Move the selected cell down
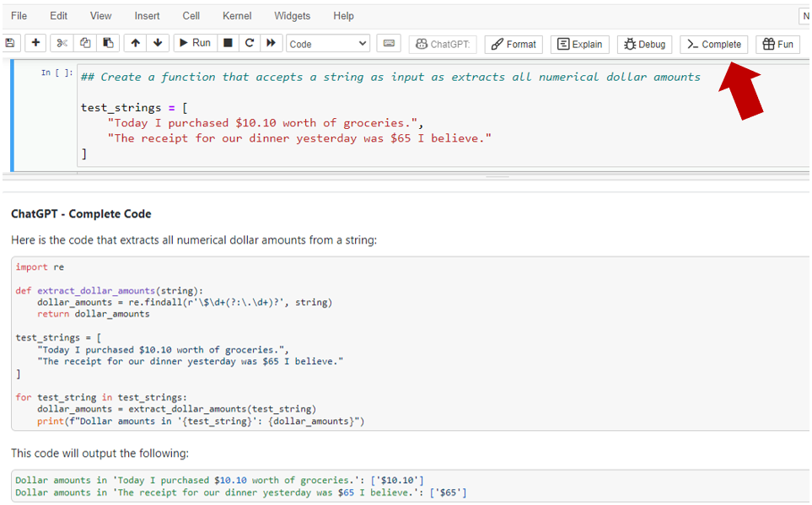This screenshot has width=812, height=505. 158,43
